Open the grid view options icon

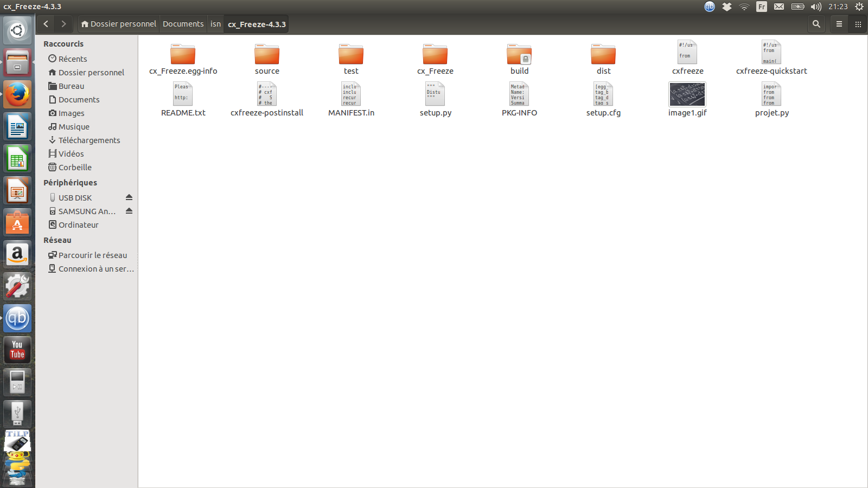tap(858, 24)
